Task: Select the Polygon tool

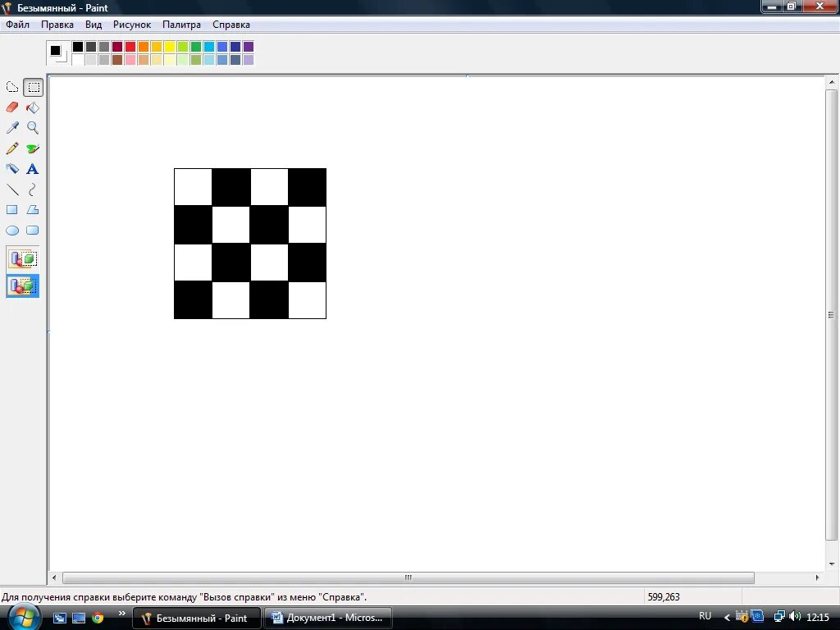Action: (33, 209)
